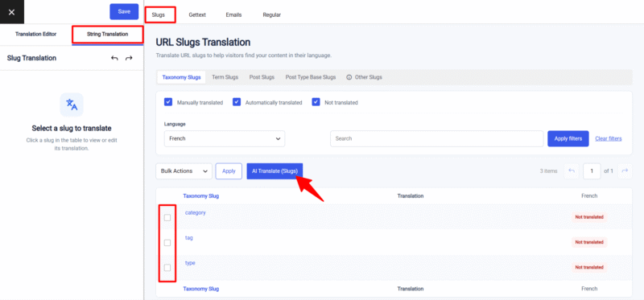Sort by Taxonomy Slug header column
The image size is (644, 300).
pyautogui.click(x=200, y=196)
